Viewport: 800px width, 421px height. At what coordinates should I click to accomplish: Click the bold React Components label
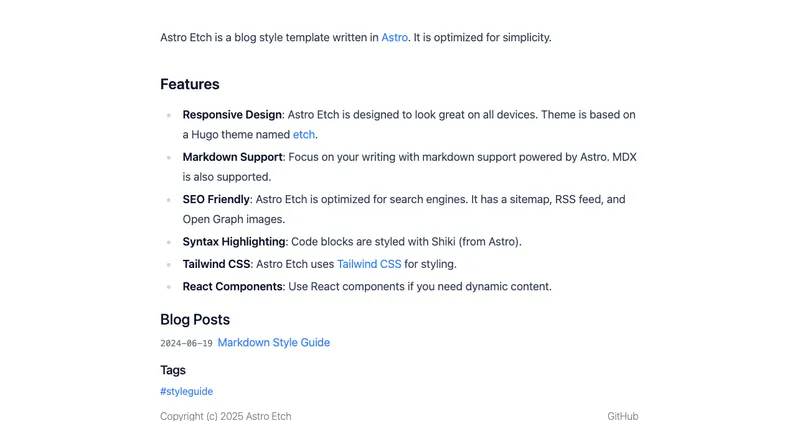click(232, 287)
